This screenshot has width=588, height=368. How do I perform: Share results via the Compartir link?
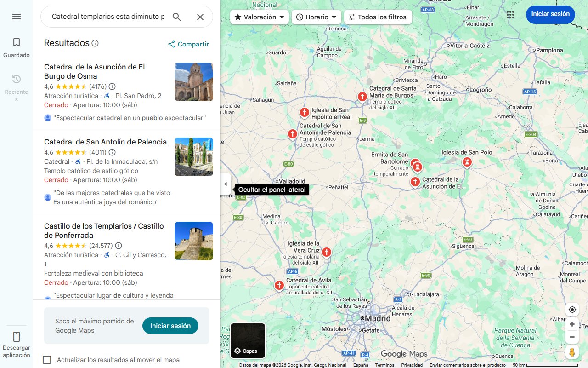[x=188, y=44]
